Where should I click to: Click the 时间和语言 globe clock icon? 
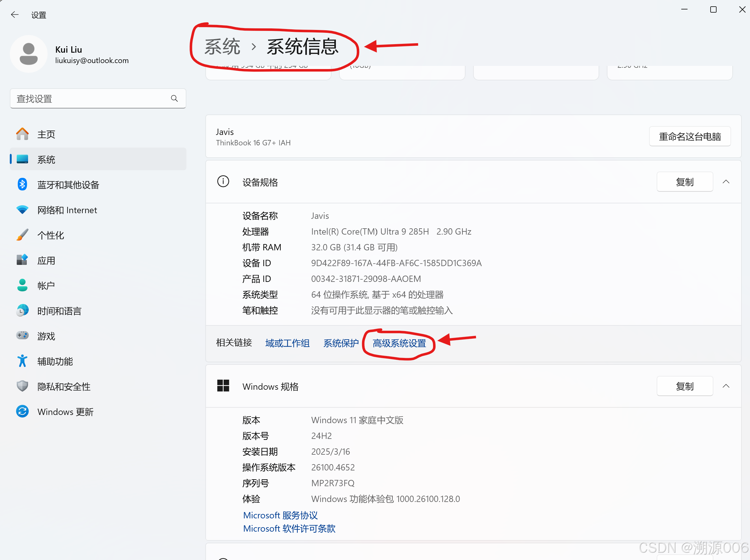click(22, 311)
